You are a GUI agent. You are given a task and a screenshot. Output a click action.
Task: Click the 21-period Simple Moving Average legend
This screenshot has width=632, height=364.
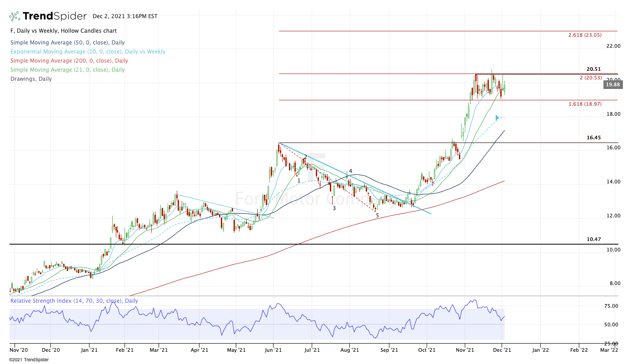(67, 70)
